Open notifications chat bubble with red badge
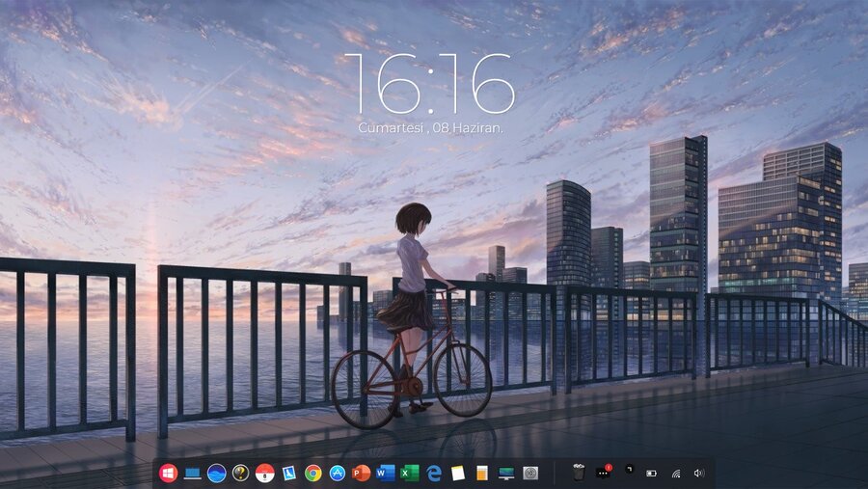 pos(604,472)
